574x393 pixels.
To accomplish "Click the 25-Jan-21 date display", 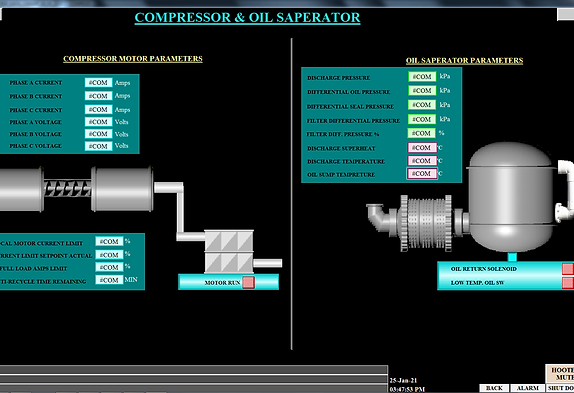I will pyautogui.click(x=403, y=381).
